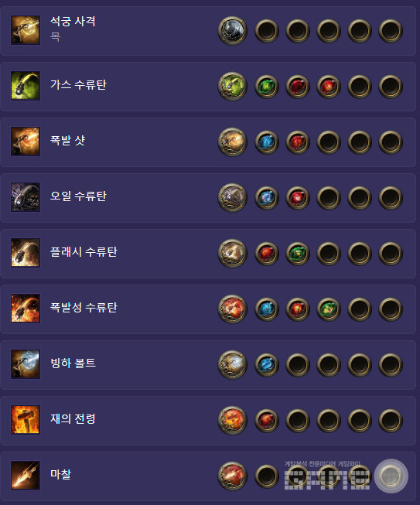Click the first empty socket in 석궁 사격 row
This screenshot has height=505, width=420.
point(267,31)
